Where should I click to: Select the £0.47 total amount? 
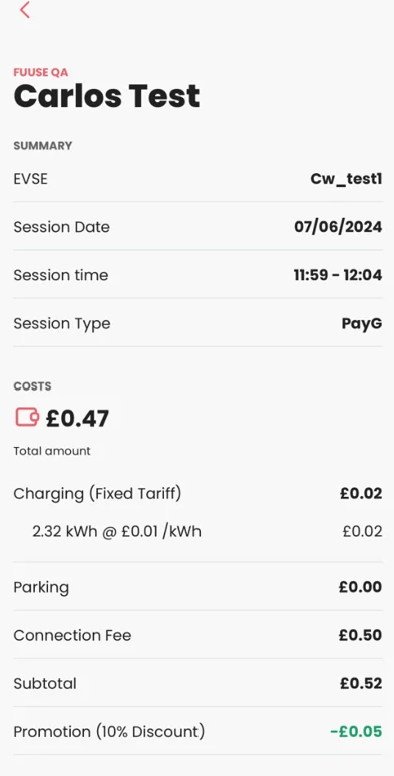[77, 418]
